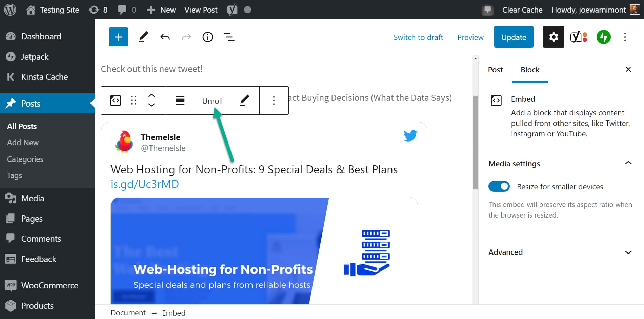Click the Update button

coord(514,37)
